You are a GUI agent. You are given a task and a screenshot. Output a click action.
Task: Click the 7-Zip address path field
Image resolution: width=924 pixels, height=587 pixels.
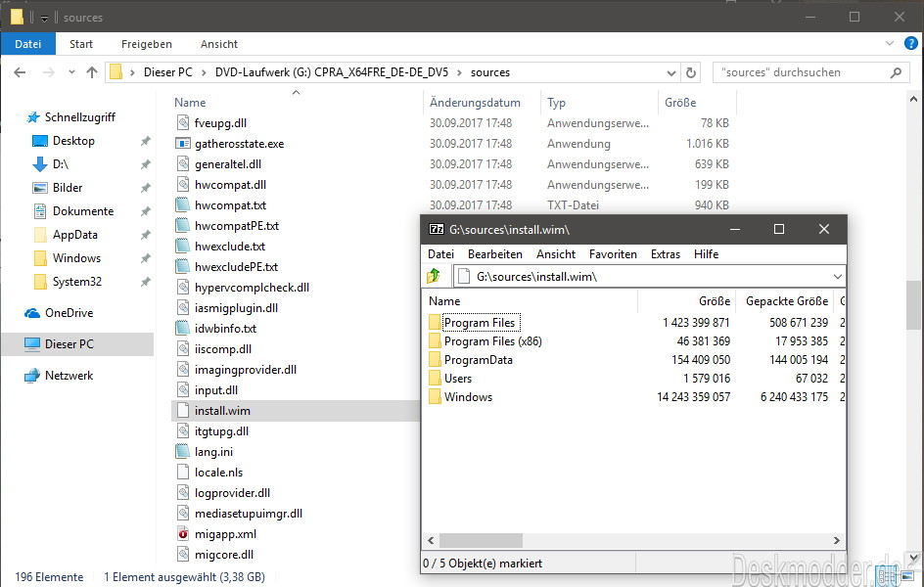[649, 276]
